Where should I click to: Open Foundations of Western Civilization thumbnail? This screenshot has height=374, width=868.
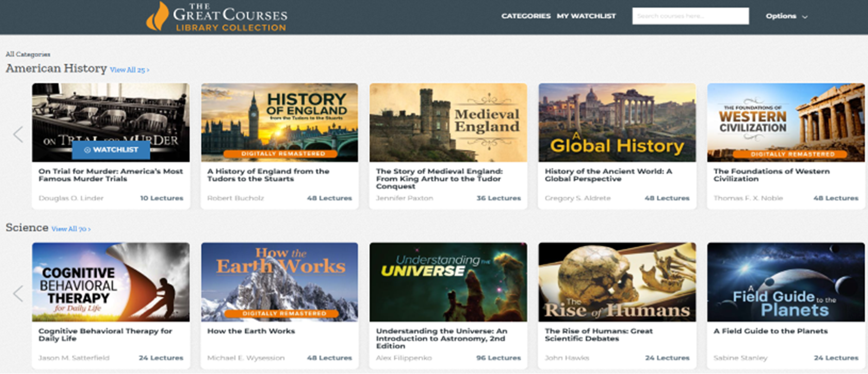tap(785, 122)
